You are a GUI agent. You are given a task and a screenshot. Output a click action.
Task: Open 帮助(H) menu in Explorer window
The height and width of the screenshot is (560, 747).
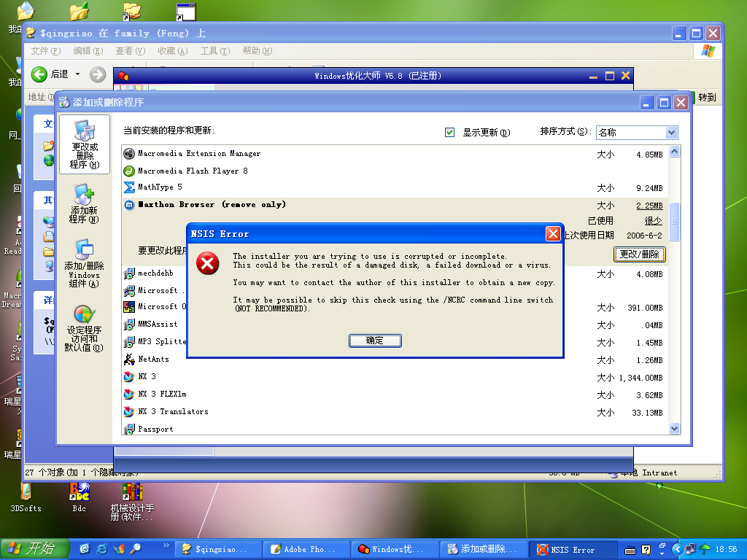coord(258,51)
